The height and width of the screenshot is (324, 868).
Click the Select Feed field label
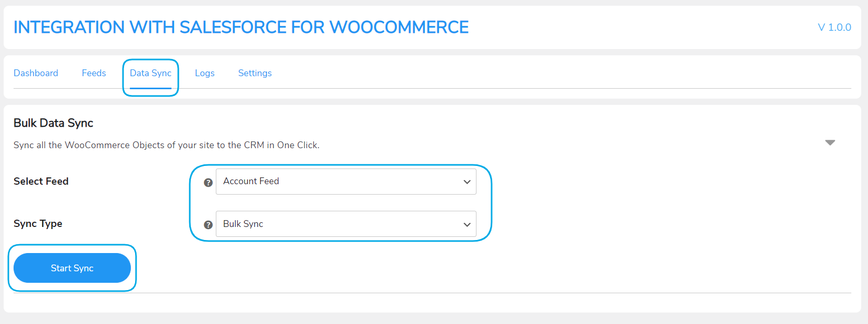41,182
